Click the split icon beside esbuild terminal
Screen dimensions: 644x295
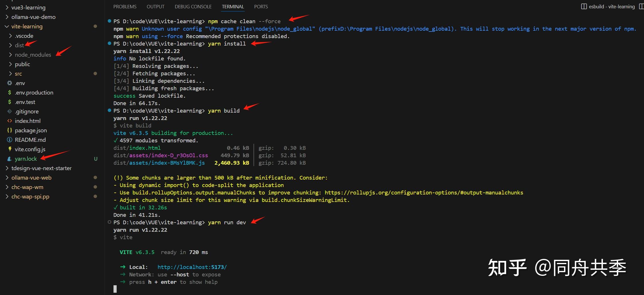coord(584,7)
